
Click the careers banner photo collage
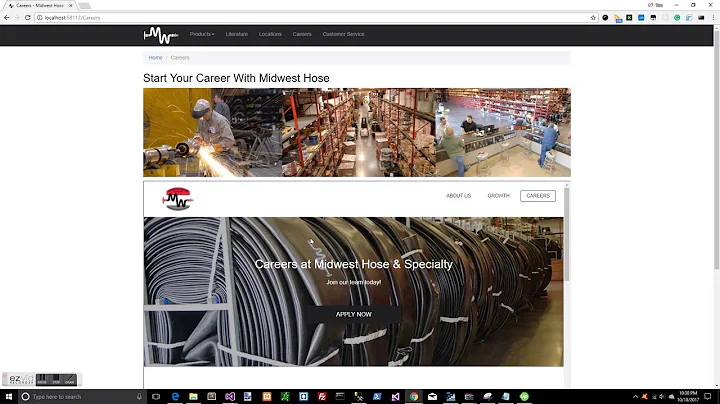coord(357,133)
